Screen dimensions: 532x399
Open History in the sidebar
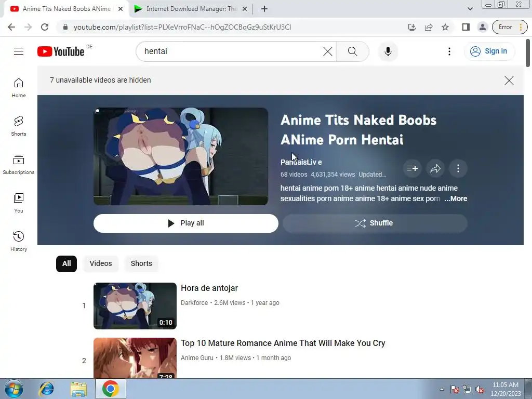point(19,241)
